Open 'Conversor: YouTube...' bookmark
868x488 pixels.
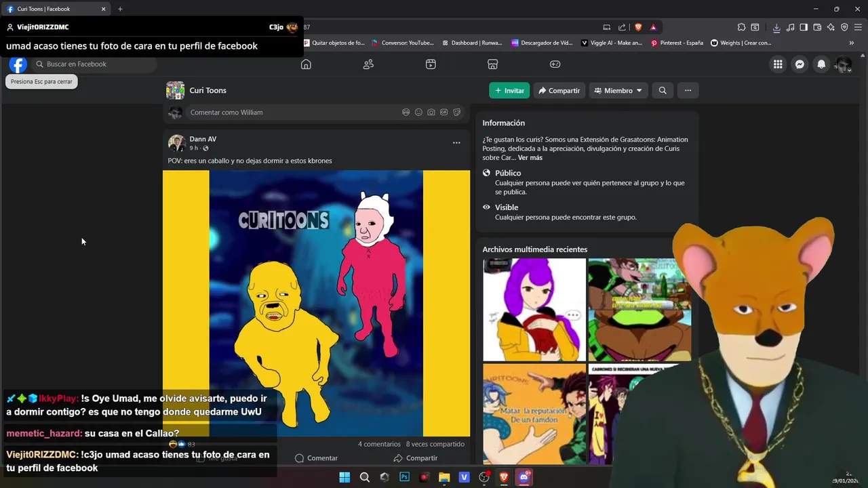pyautogui.click(x=403, y=43)
